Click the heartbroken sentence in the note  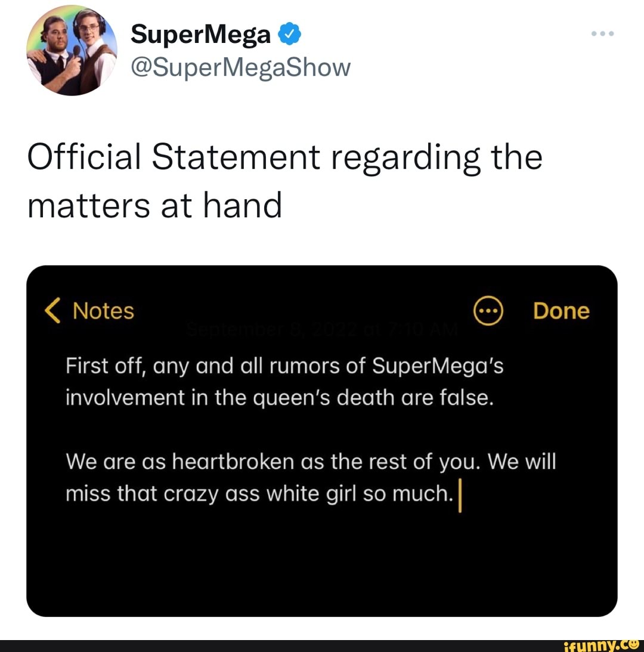(x=310, y=461)
